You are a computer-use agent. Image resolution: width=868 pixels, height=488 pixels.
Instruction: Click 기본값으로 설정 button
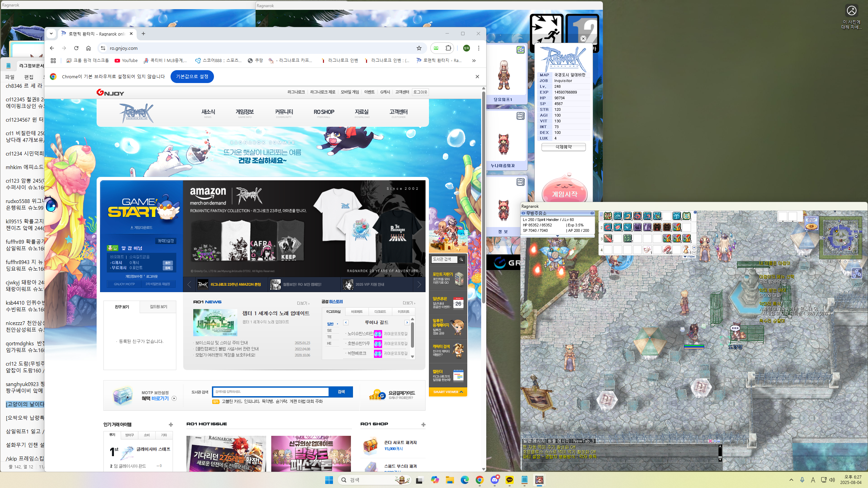click(192, 77)
